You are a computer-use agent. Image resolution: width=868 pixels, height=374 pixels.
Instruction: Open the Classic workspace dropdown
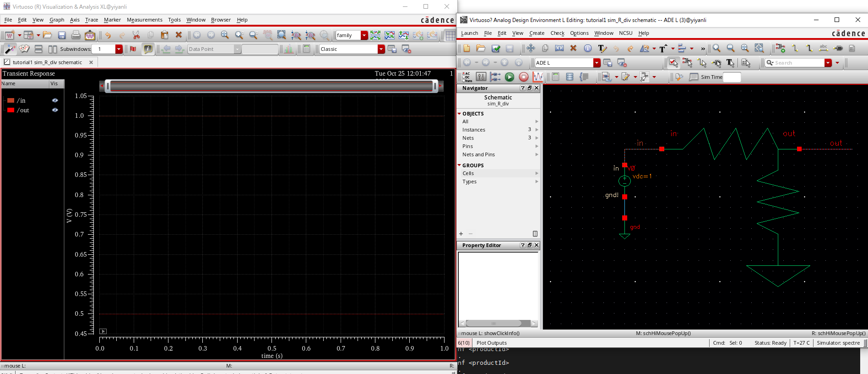(381, 49)
